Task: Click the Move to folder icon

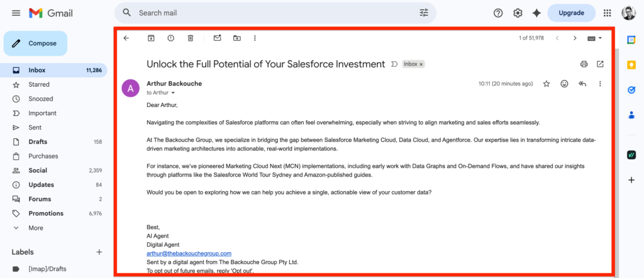Action: (237, 38)
